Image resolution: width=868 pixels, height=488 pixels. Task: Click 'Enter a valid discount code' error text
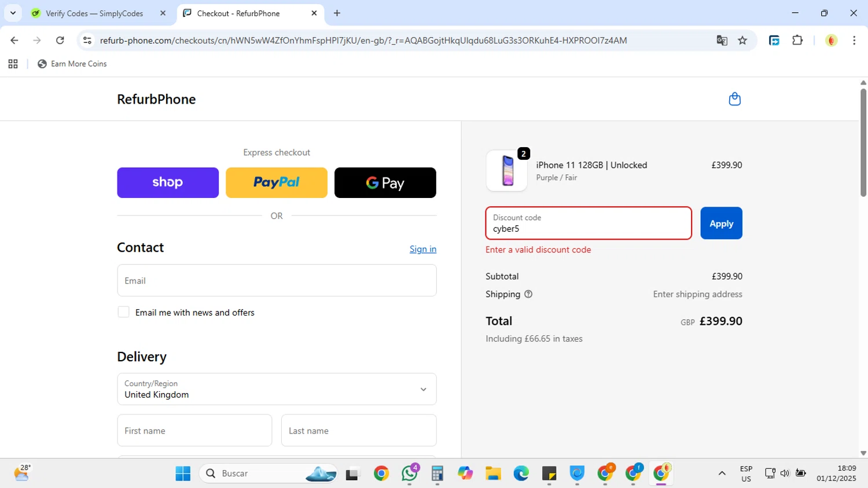click(x=538, y=249)
